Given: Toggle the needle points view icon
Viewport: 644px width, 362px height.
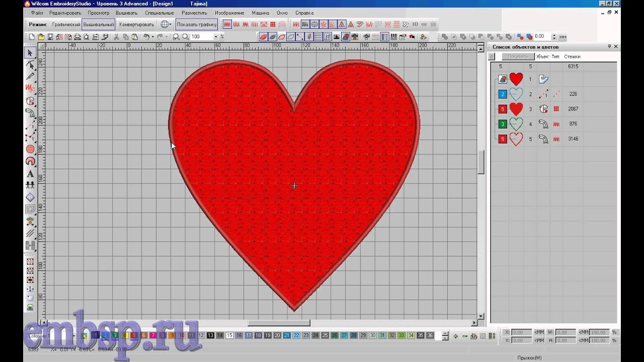Looking at the screenshot, I should point(309,37).
